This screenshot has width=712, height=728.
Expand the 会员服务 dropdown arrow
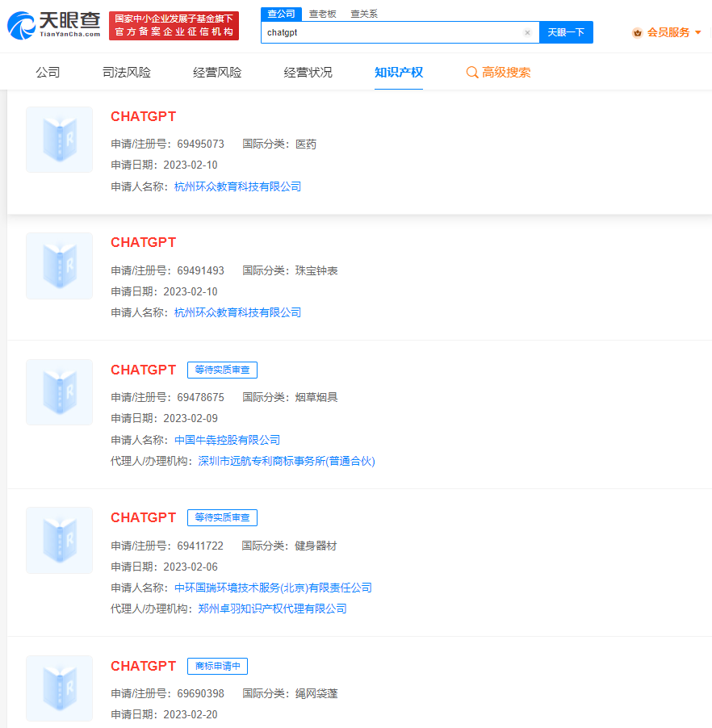(x=698, y=32)
